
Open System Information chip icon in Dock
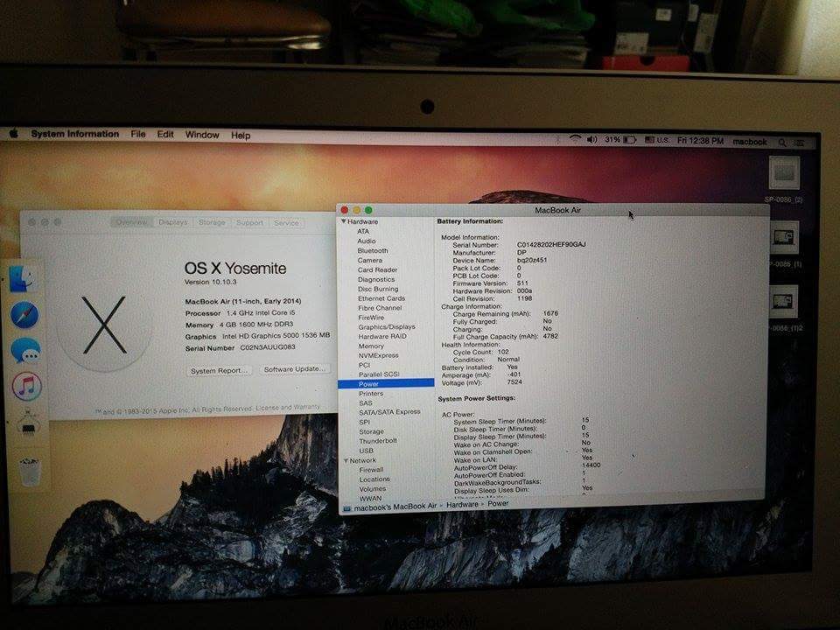pyautogui.click(x=28, y=423)
